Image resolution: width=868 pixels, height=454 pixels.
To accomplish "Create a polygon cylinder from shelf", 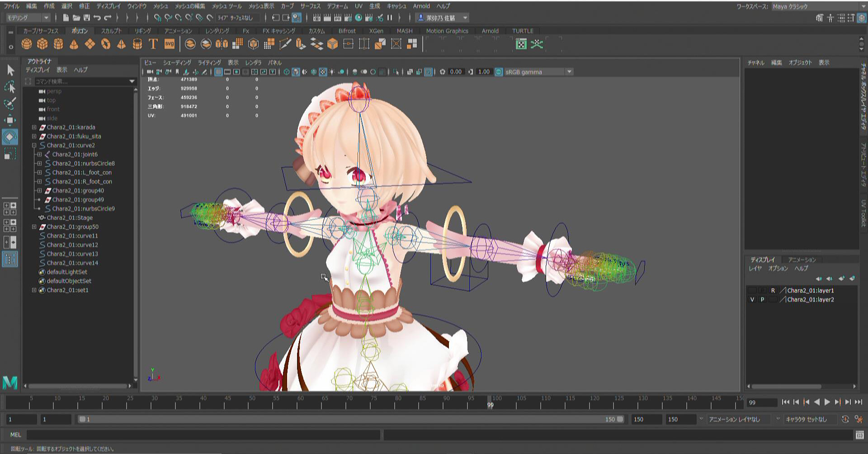I will 58,44.
